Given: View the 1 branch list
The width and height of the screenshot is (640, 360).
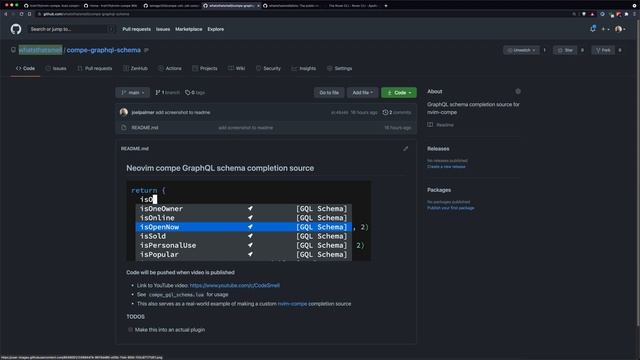Looking at the screenshot, I should pos(167,93).
